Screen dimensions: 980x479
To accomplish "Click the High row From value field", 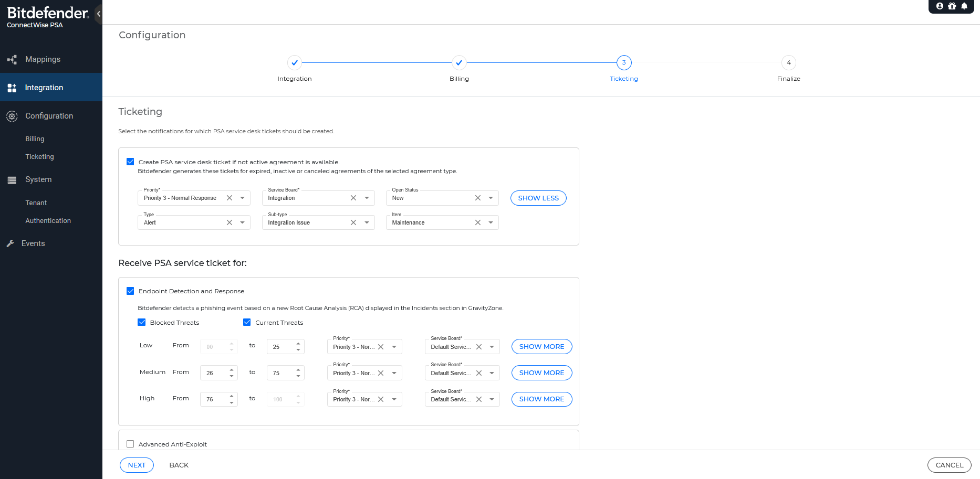I will (218, 399).
